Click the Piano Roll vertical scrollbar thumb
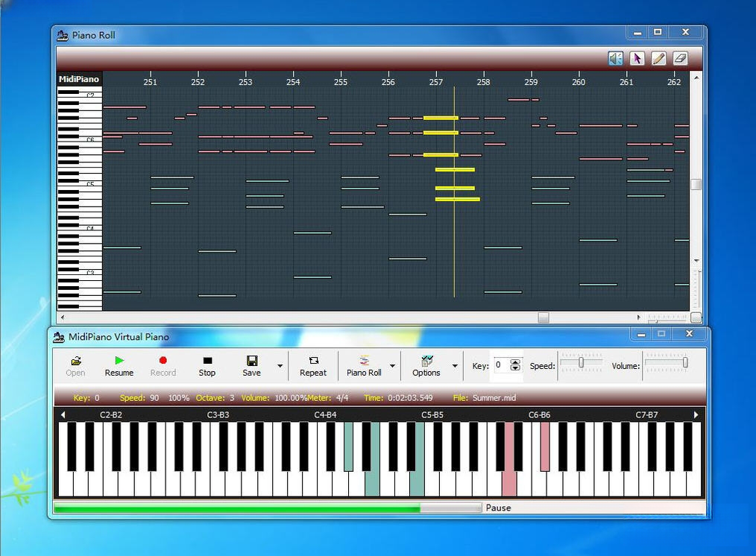Viewport: 756px width, 556px height. pyautogui.click(x=696, y=185)
